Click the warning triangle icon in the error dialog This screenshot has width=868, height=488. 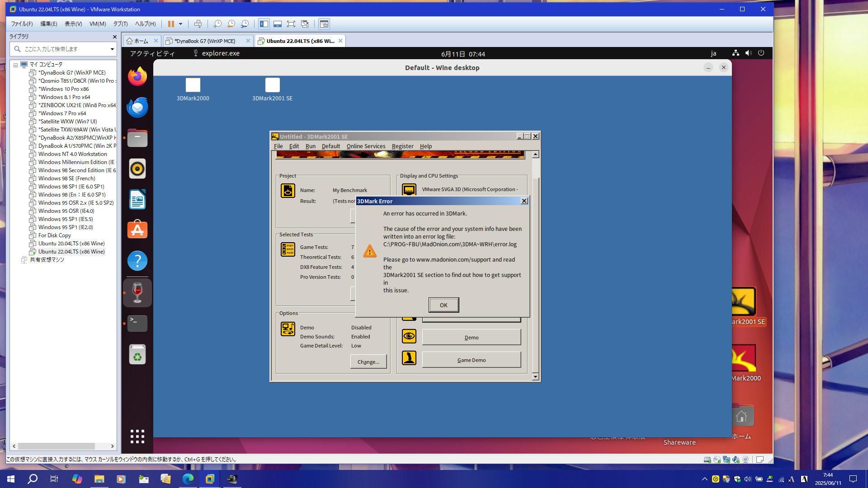(369, 251)
